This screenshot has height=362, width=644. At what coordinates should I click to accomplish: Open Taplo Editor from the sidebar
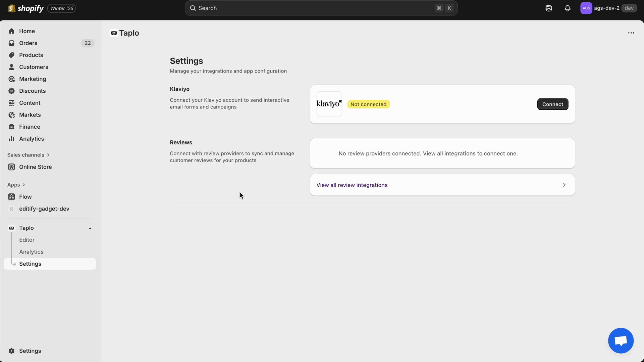(27, 240)
